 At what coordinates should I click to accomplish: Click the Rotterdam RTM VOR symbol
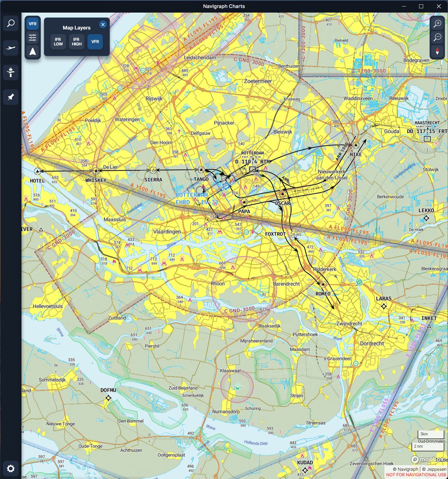[x=253, y=169]
